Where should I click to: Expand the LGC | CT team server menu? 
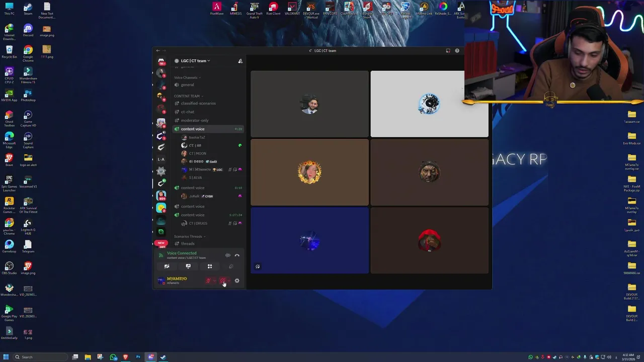[196, 61]
